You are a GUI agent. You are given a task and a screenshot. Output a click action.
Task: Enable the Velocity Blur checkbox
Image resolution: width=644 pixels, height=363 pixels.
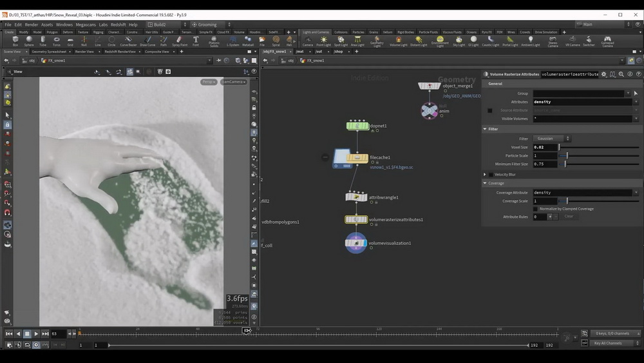[x=491, y=174]
